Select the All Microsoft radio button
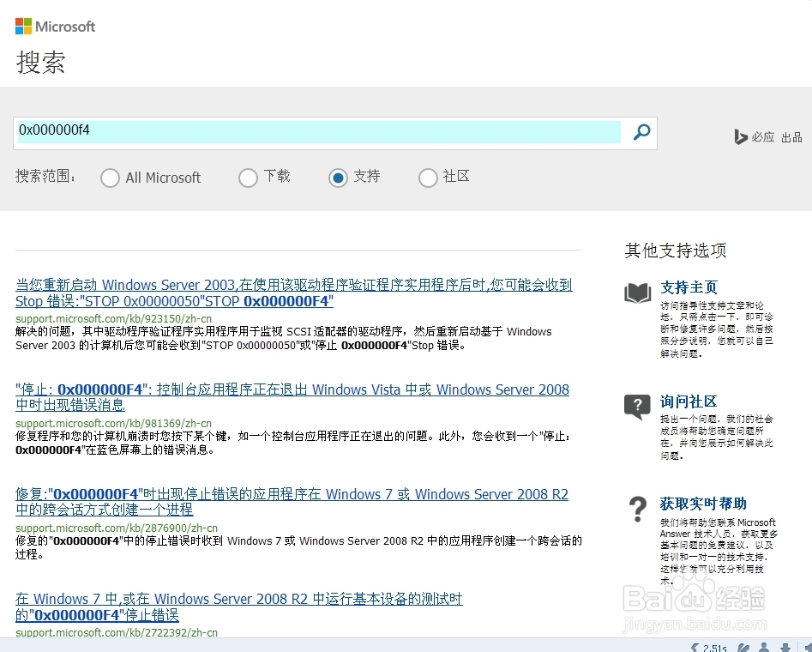Image resolution: width=812 pixels, height=652 pixels. pos(110,178)
